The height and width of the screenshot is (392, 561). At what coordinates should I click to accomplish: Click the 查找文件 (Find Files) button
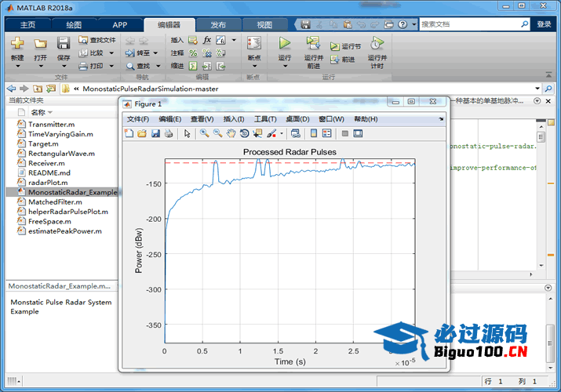pyautogui.click(x=97, y=40)
